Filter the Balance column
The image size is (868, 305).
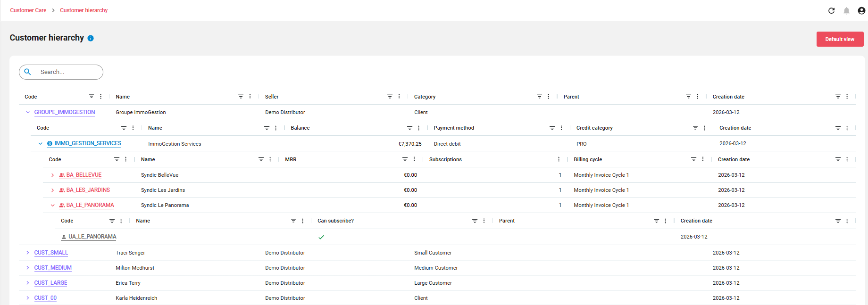click(409, 128)
